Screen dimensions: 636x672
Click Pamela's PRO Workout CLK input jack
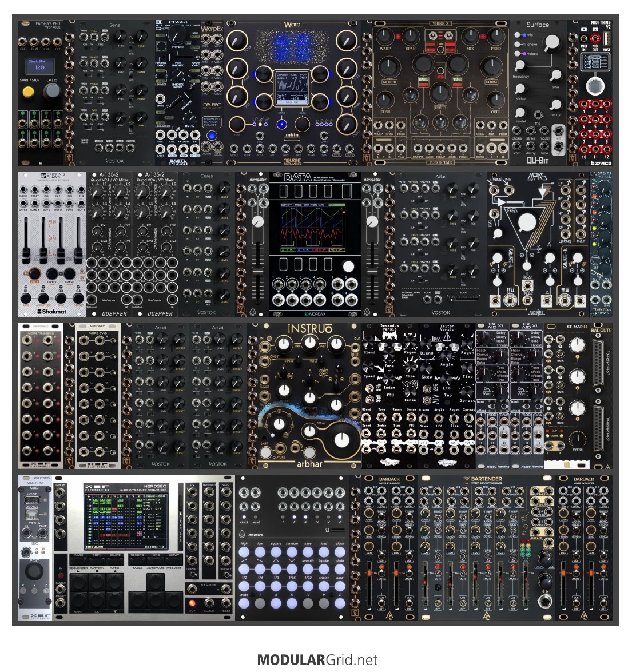tap(22, 42)
